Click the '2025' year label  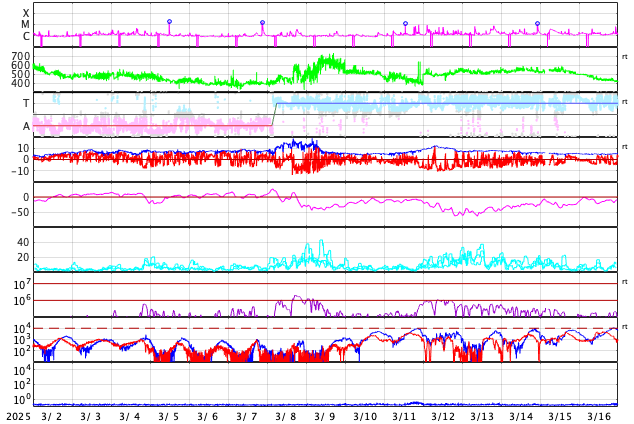click(x=18, y=417)
